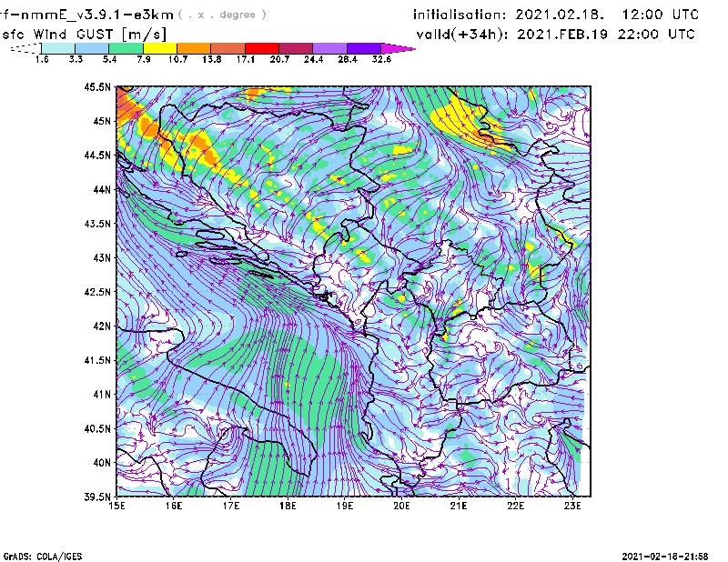Click the legend value 7.9
Viewport: 728px width, 562px height.
pyautogui.click(x=144, y=59)
